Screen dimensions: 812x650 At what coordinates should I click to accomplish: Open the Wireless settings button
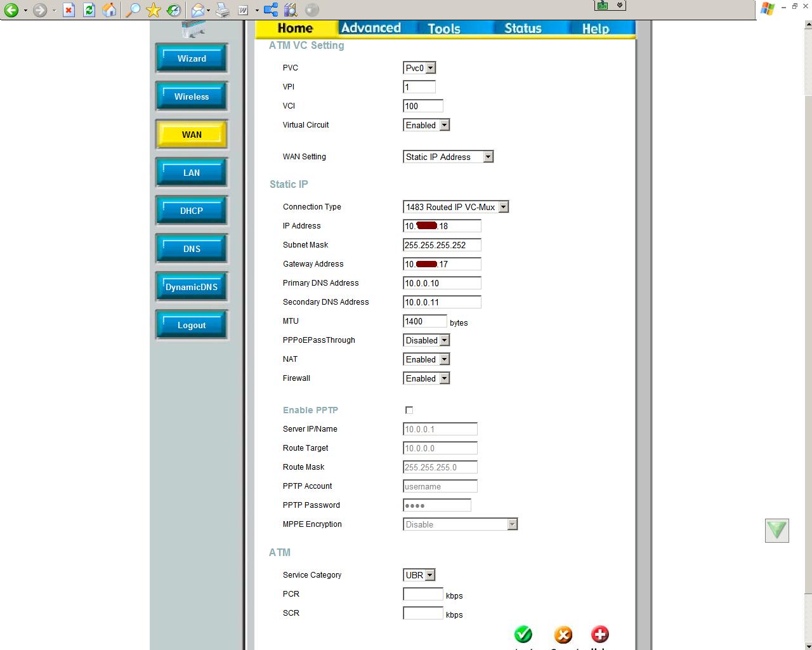click(x=192, y=96)
